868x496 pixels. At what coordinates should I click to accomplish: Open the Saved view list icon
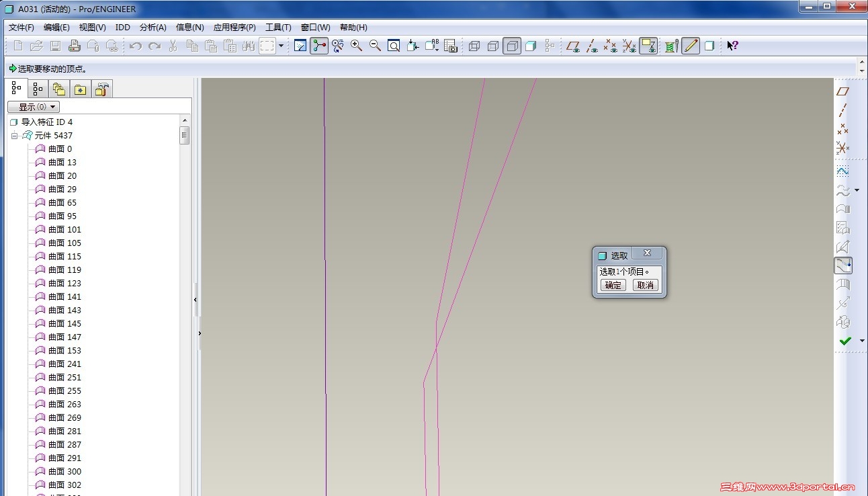point(432,46)
